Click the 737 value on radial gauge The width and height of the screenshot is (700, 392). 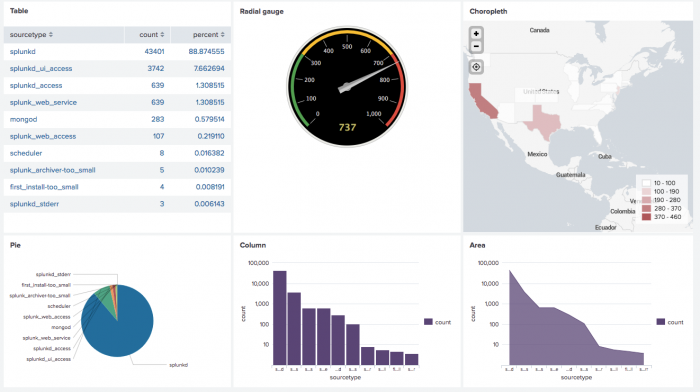coord(347,128)
